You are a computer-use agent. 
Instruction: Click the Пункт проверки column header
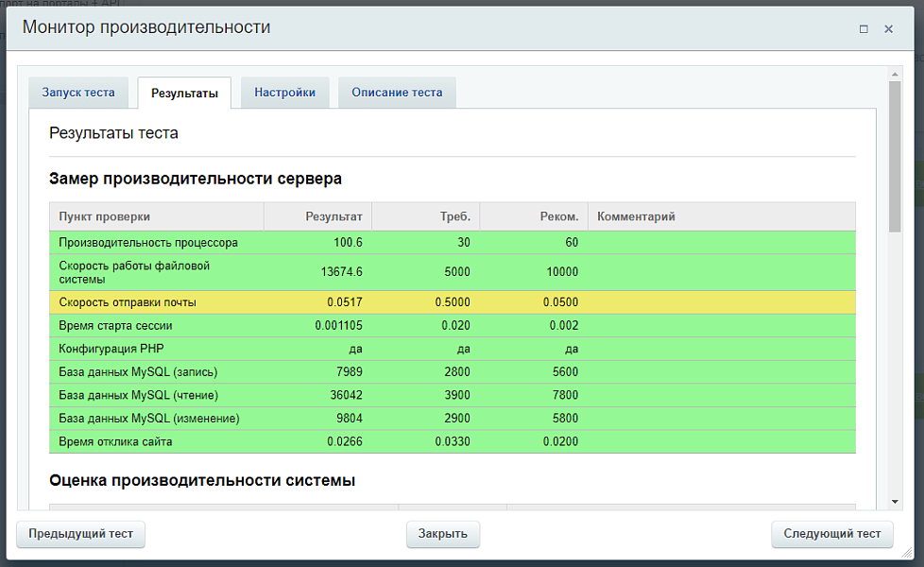click(x=156, y=216)
